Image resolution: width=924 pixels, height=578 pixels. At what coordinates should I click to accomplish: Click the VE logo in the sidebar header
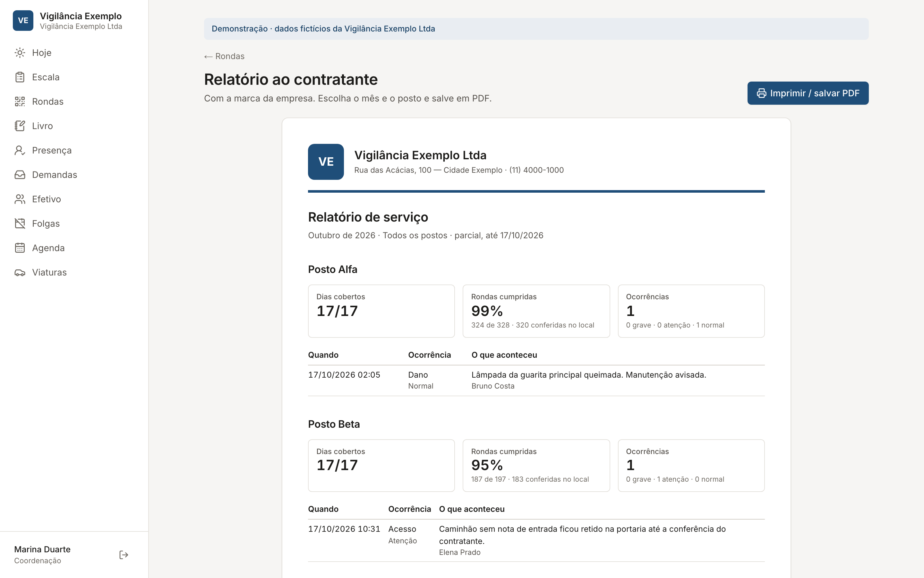coord(23,21)
